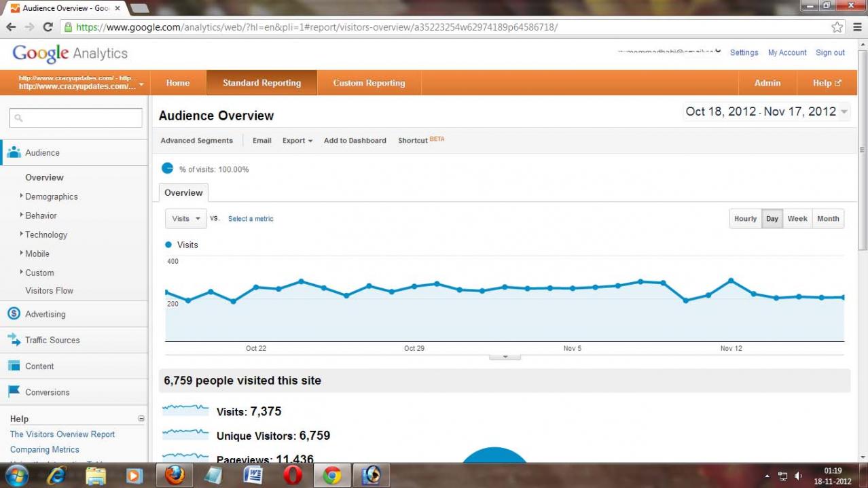The image size is (868, 488).
Task: Open the date range dropdown
Action: 767,111
